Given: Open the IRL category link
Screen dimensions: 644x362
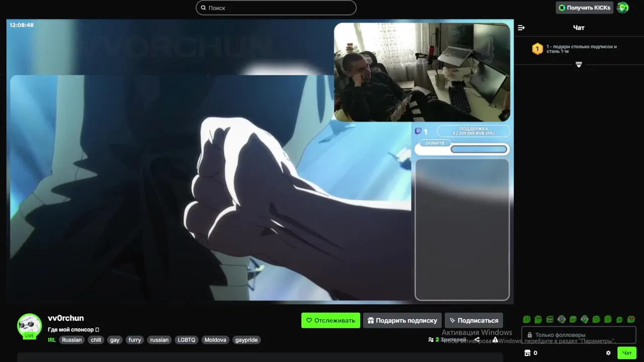Looking at the screenshot, I should pos(52,340).
